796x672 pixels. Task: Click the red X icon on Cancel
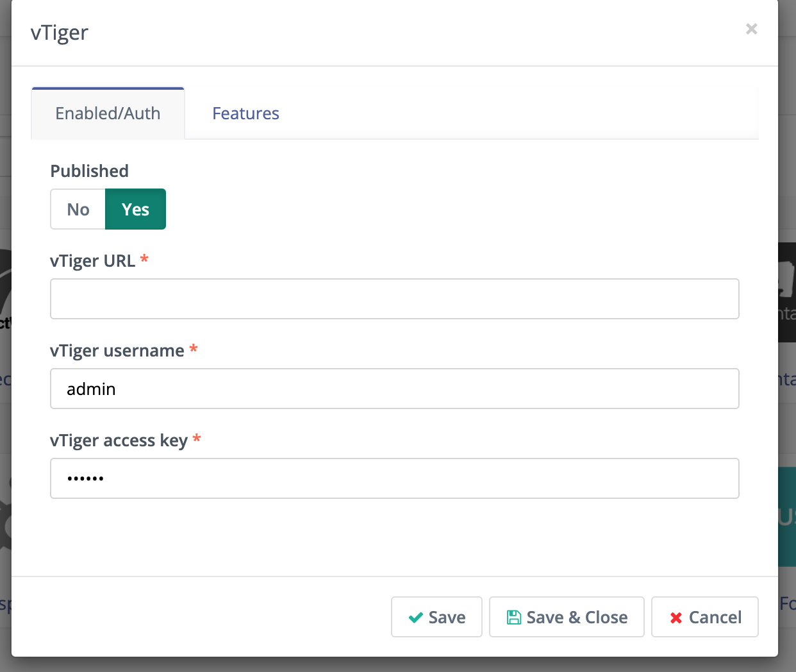pos(676,617)
